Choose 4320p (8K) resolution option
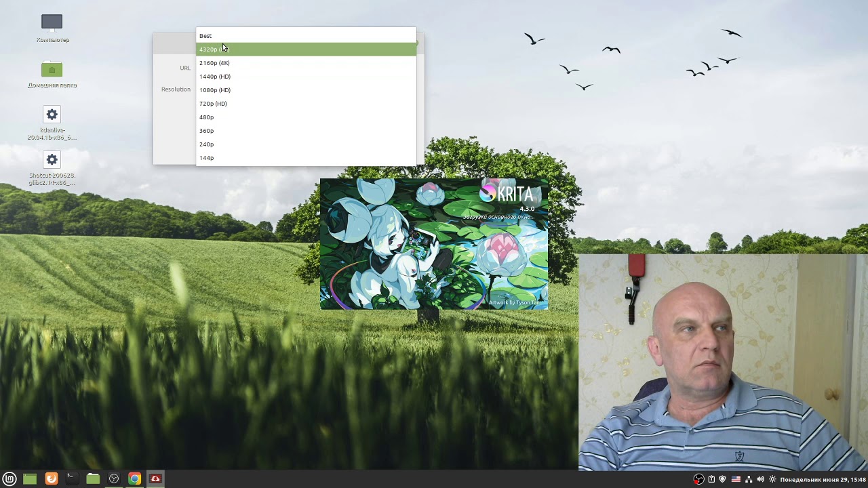Image resolution: width=868 pixels, height=488 pixels. [306, 49]
